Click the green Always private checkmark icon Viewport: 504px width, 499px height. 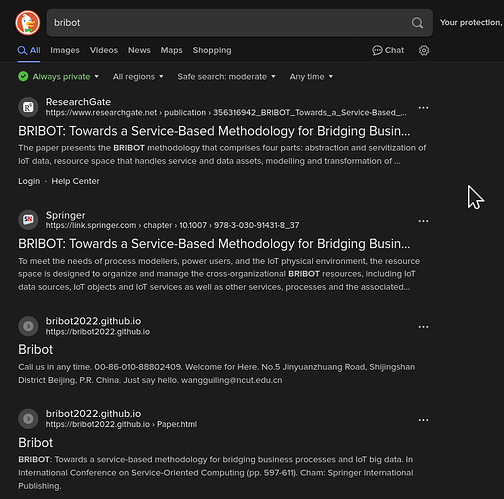[23, 77]
